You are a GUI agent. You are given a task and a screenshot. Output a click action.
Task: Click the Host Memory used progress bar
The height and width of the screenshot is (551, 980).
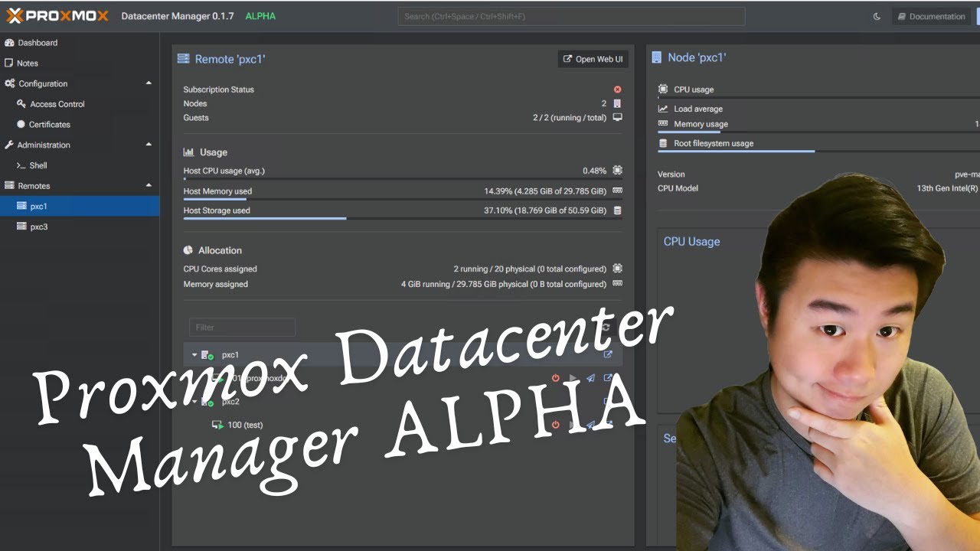tap(403, 199)
